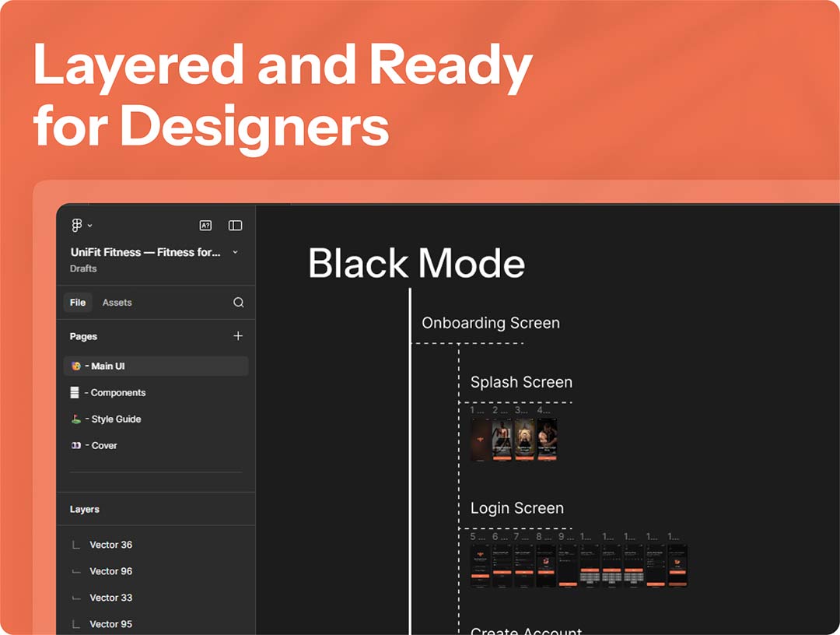Select the Vector 36 layer
The width and height of the screenshot is (840, 635).
(110, 545)
